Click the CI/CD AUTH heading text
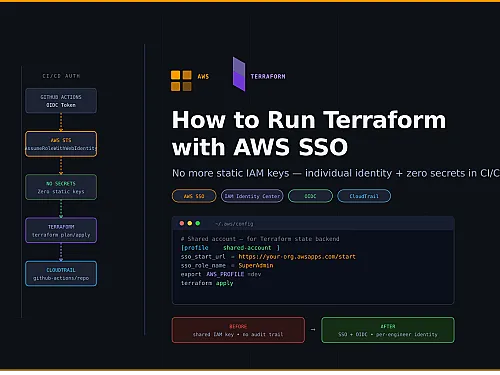This screenshot has width=500, height=375. [61, 76]
